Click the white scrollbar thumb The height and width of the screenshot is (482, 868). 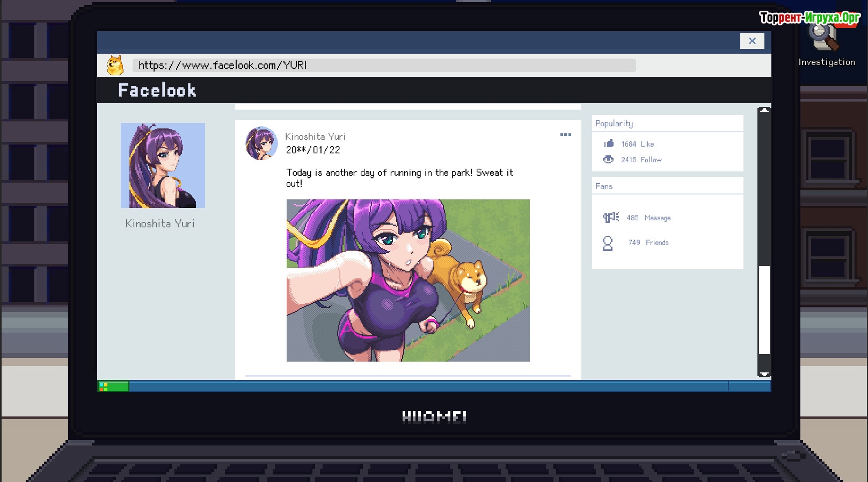click(x=764, y=310)
